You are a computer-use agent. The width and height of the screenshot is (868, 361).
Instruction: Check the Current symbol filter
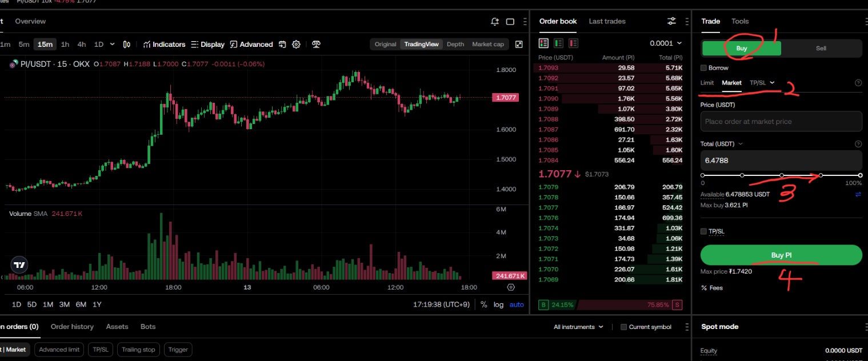pyautogui.click(x=624, y=327)
